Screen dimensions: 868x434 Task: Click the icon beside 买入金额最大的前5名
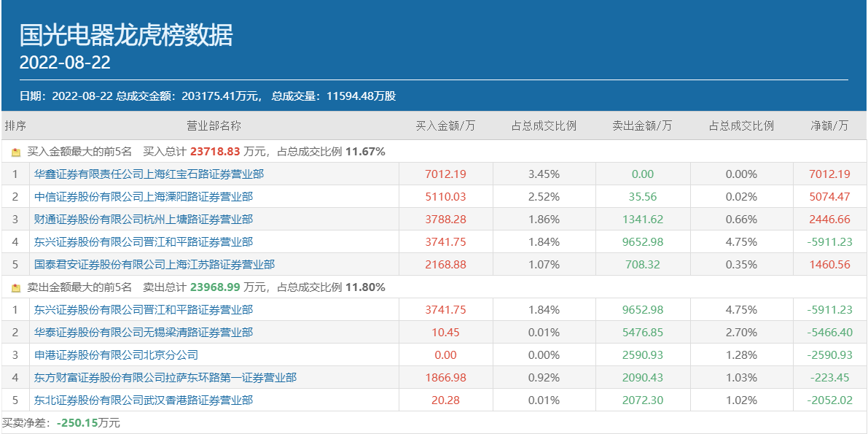(16, 152)
